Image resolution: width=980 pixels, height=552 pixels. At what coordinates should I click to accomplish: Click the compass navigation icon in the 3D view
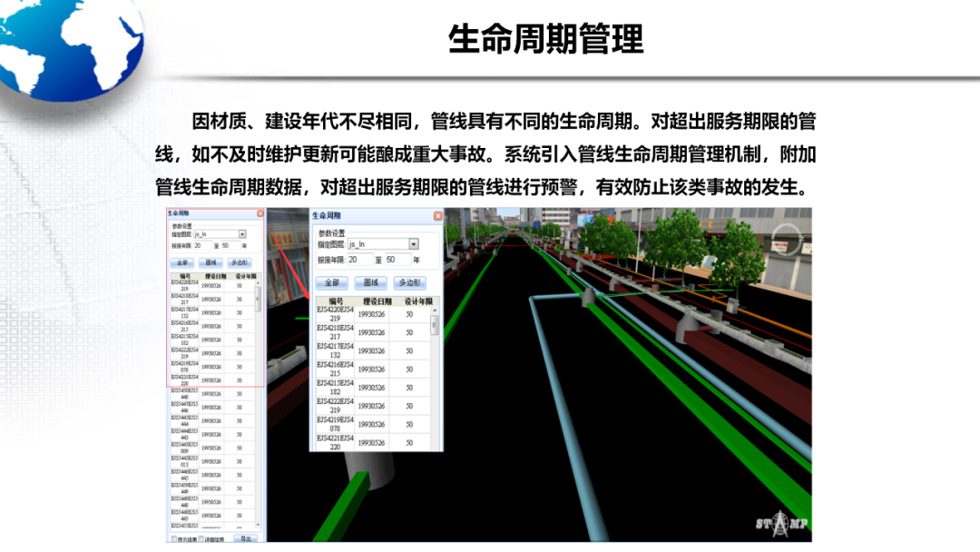786,240
